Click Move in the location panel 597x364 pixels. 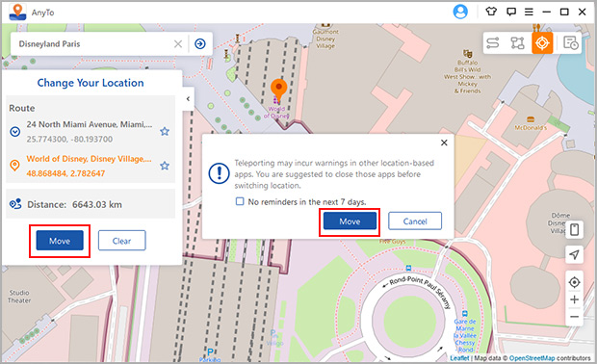pyautogui.click(x=60, y=241)
